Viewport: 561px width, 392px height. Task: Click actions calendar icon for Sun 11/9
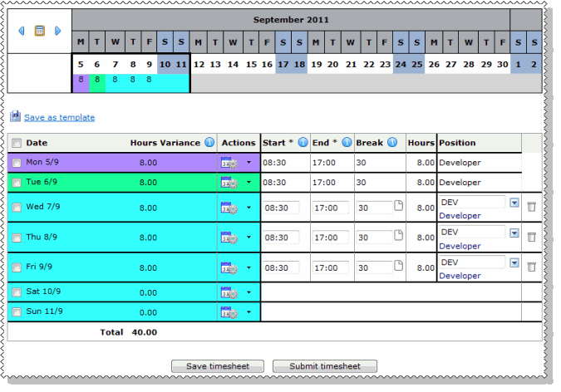[x=229, y=312]
